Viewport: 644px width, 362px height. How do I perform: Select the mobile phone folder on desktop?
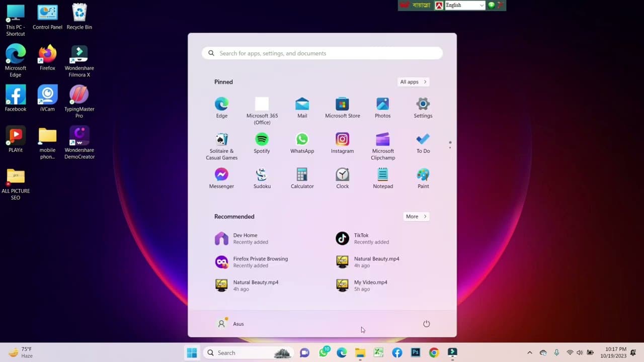(x=47, y=143)
